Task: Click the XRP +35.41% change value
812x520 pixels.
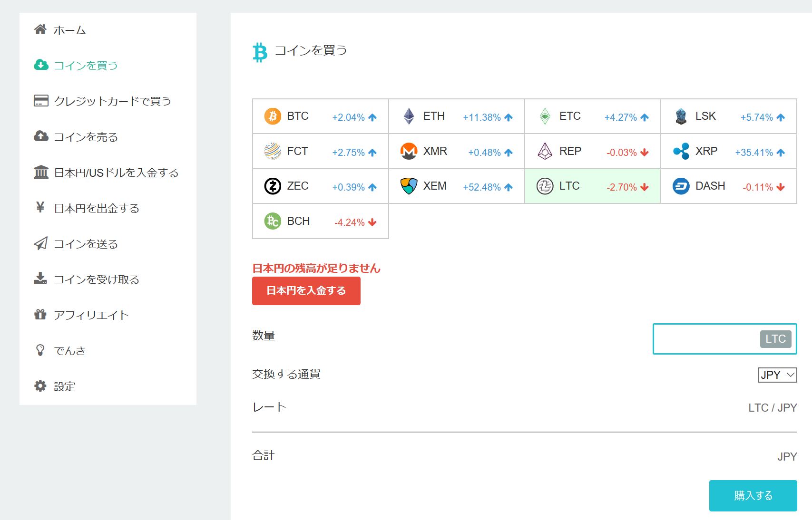Action: (754, 153)
